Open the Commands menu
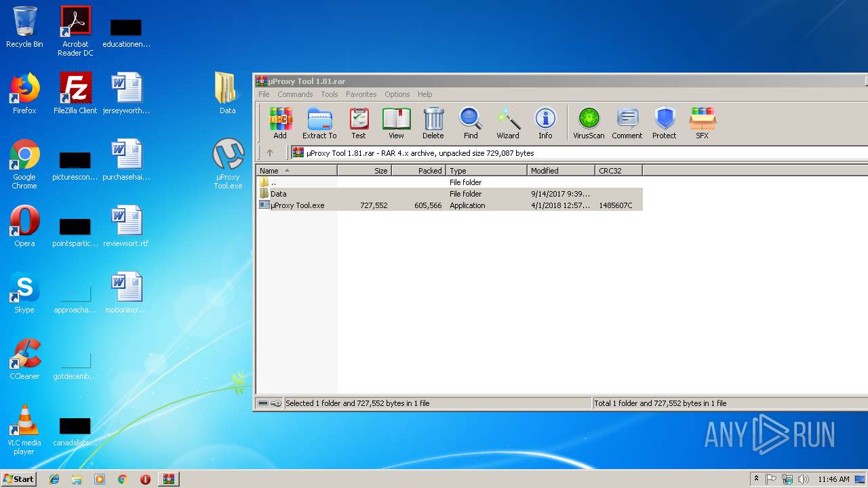The image size is (868, 488). (295, 94)
